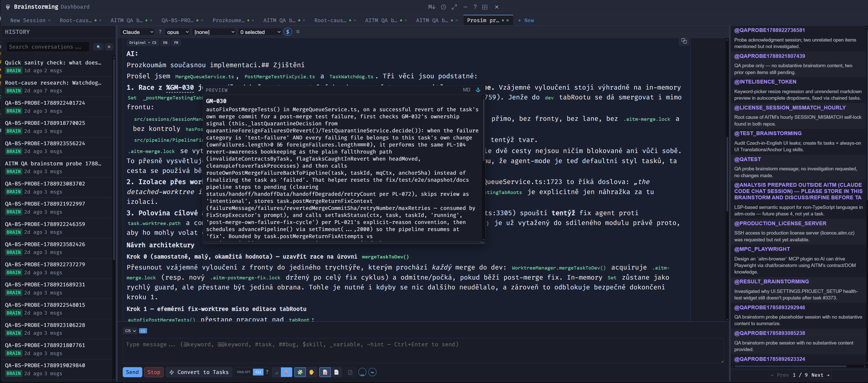
Task: Open the %GM-030 reference in the message
Action: 180,88
